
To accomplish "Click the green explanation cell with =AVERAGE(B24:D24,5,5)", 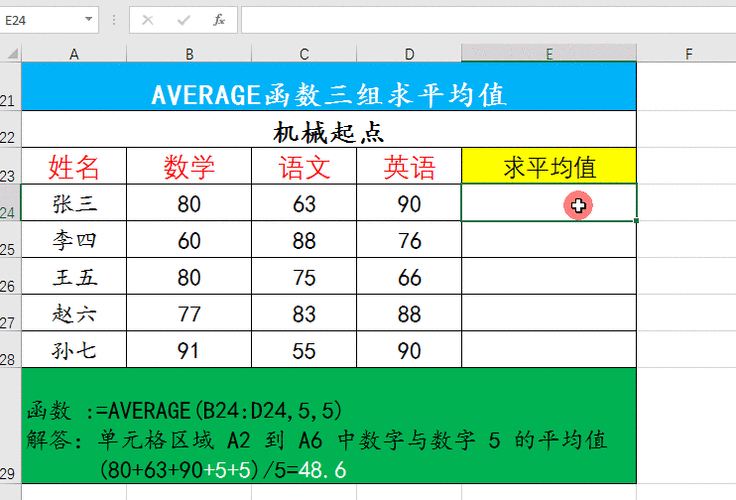I will [329, 425].
